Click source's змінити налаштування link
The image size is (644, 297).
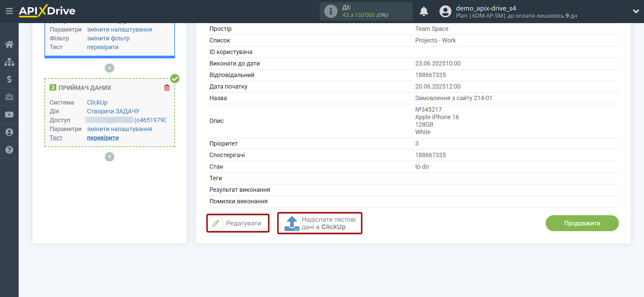coord(119,30)
